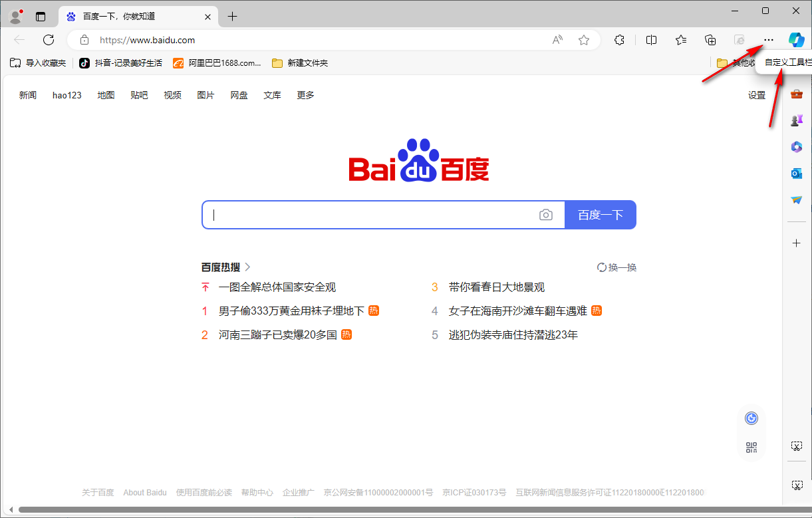Open hot search 一图全解总体国家安全观
Image resolution: width=812 pixels, height=518 pixels.
[x=277, y=287]
